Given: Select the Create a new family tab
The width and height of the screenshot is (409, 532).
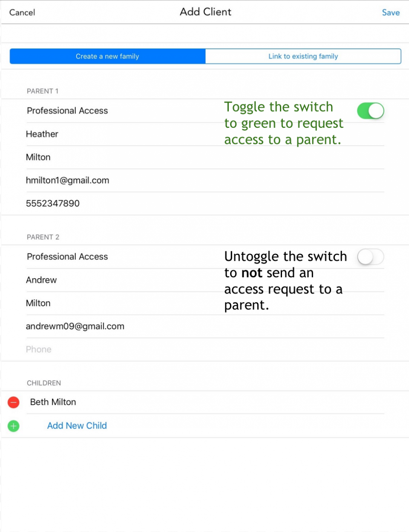Looking at the screenshot, I should pos(107,56).
